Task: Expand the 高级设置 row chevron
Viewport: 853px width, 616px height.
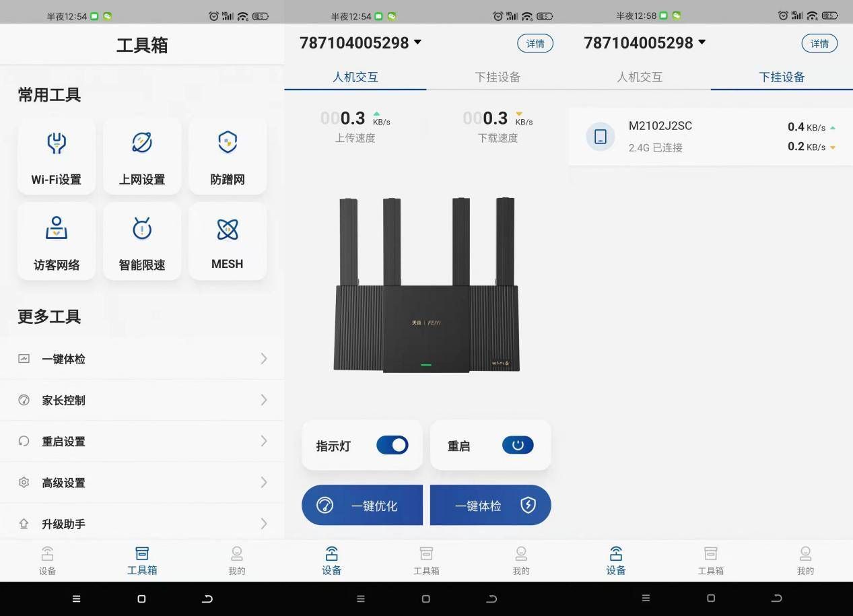Action: pos(264,482)
